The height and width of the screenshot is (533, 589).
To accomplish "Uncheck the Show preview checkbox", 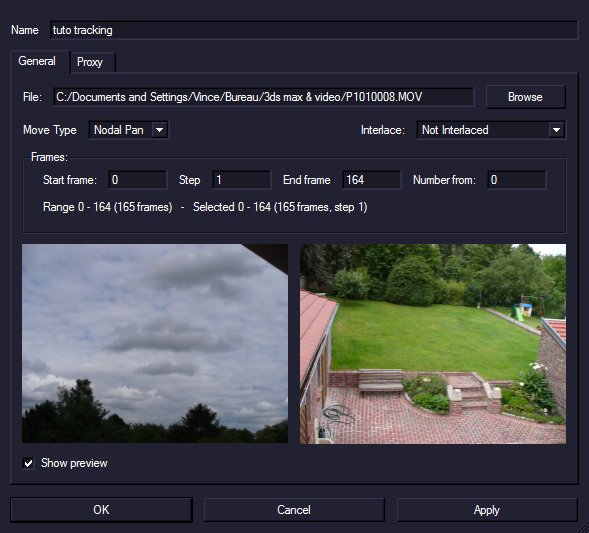I will pos(28,463).
